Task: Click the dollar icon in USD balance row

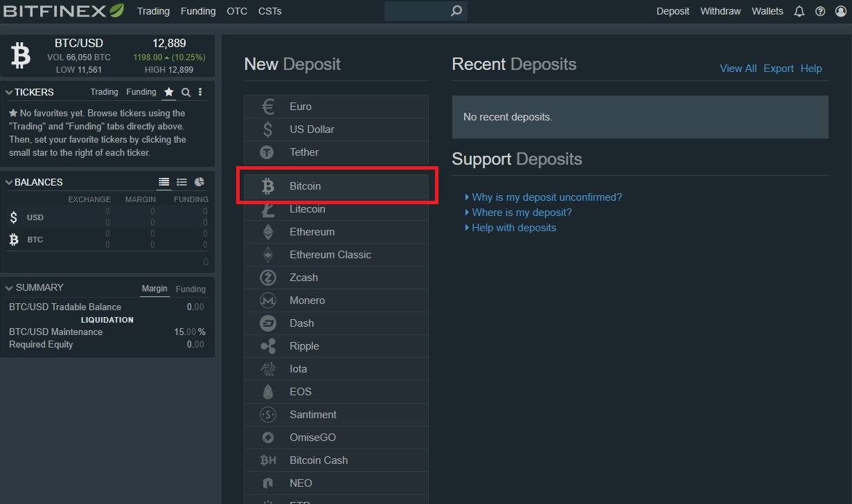Action: [x=14, y=217]
